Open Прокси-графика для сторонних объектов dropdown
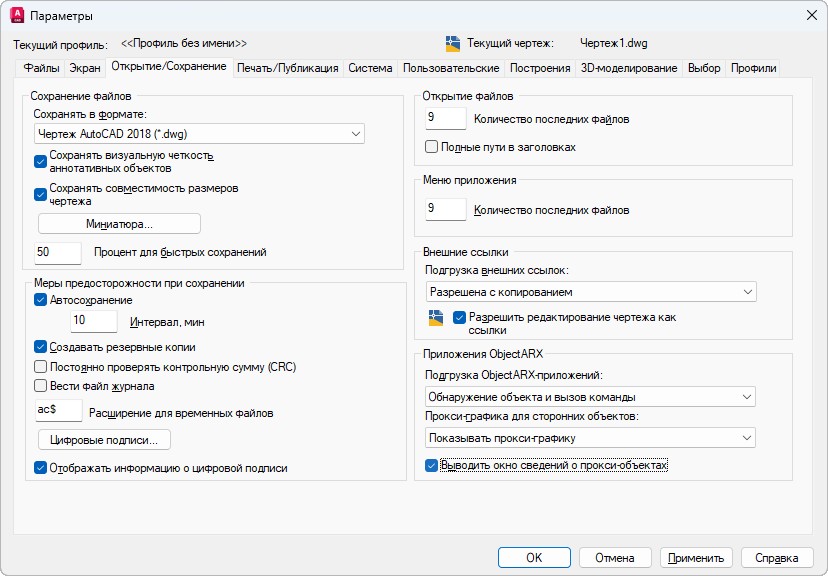The width and height of the screenshot is (828, 576). (x=590, y=438)
